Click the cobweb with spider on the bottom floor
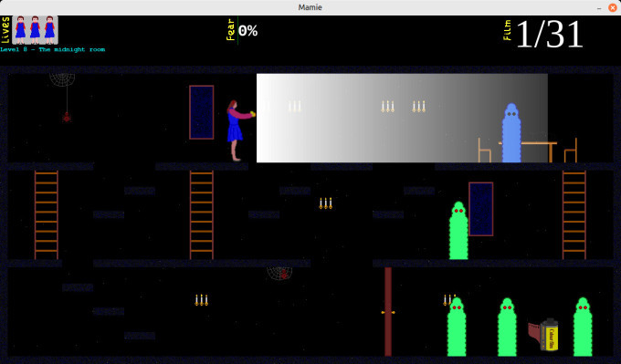This screenshot has width=621, height=364. (279, 274)
